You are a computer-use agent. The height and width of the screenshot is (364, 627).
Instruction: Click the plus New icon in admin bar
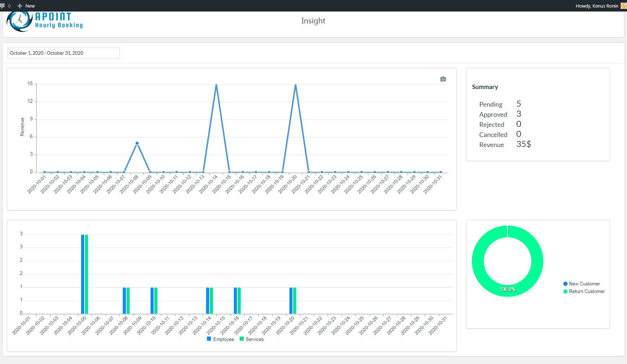point(20,6)
